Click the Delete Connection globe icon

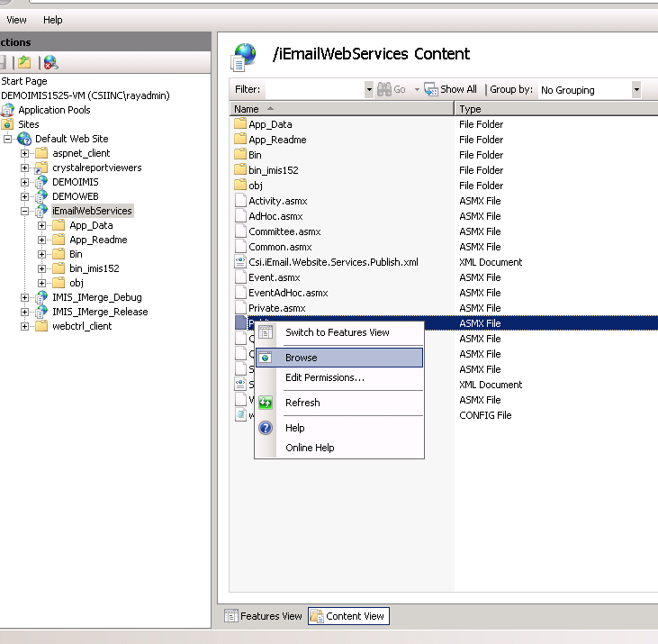coord(50,62)
